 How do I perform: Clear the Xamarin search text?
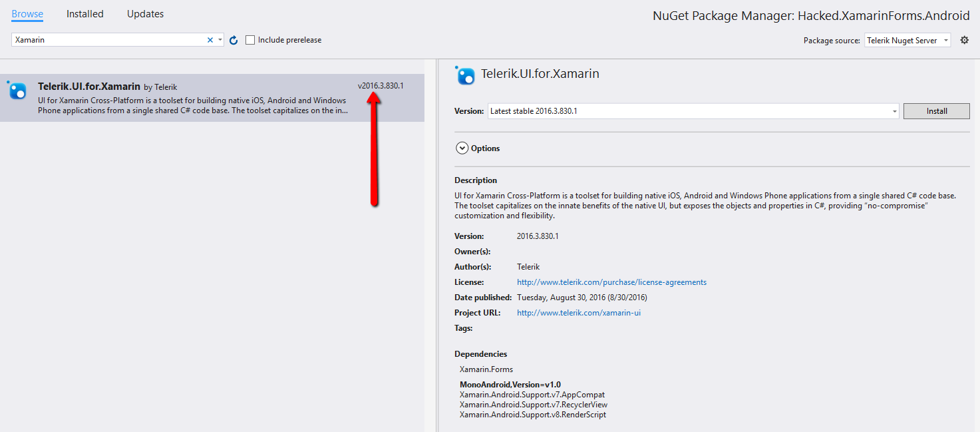210,41
